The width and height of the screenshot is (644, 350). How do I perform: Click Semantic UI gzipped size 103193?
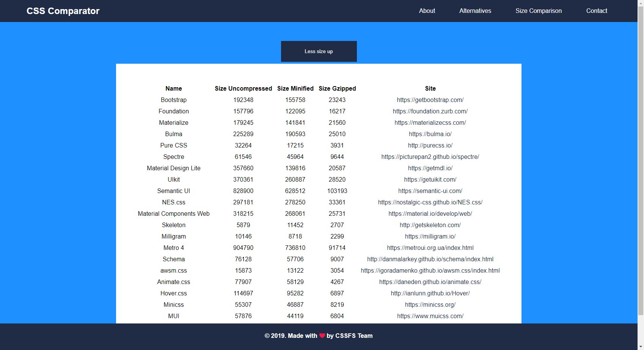[x=337, y=191]
